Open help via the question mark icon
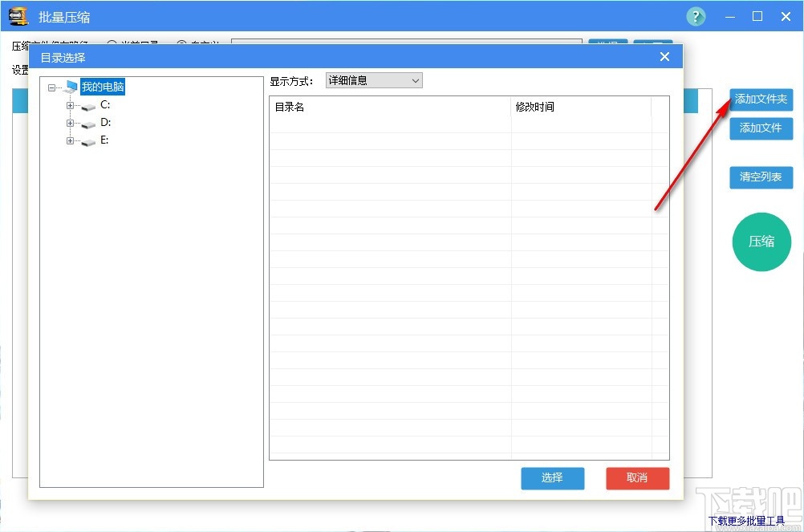The image size is (804, 532). [695, 16]
